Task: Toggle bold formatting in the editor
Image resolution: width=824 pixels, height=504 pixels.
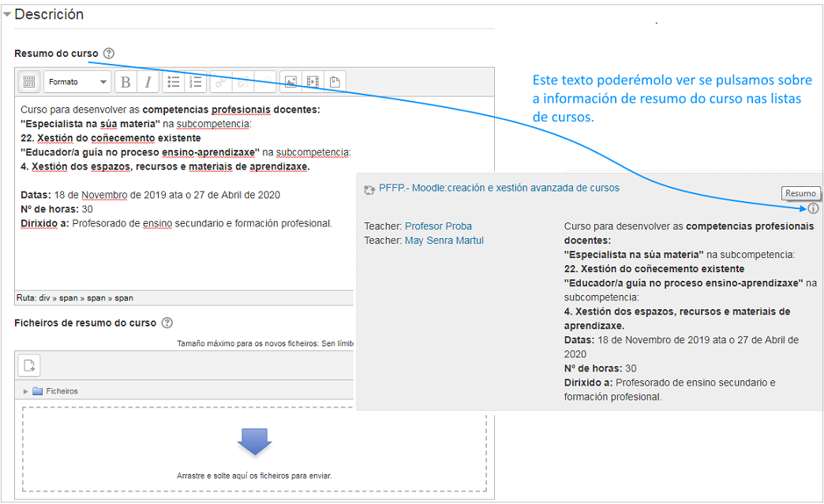Action: click(x=124, y=81)
